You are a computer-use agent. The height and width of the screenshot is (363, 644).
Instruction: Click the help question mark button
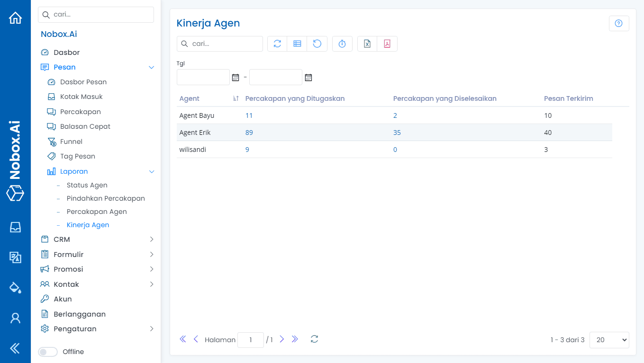(619, 23)
